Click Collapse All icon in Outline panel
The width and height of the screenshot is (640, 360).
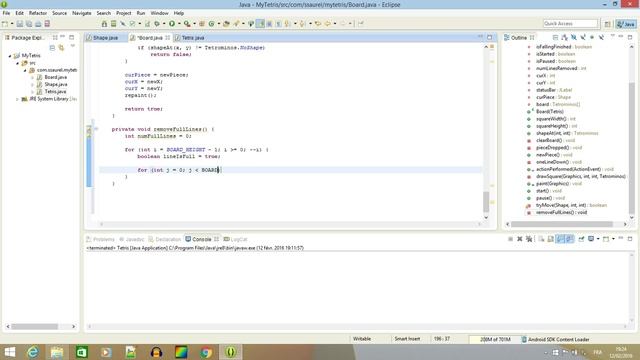pos(555,38)
